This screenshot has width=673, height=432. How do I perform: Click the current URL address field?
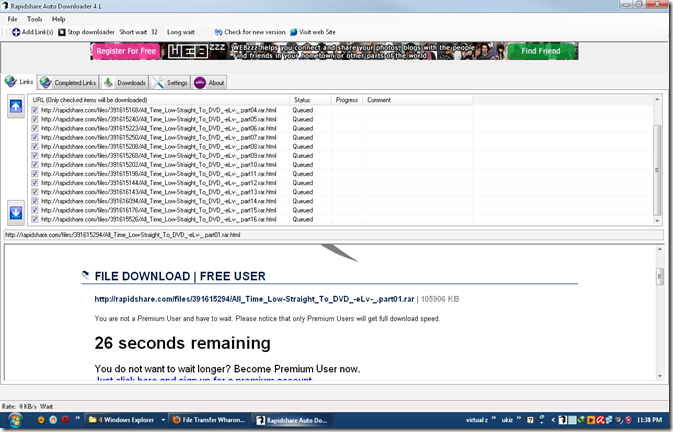click(333, 235)
